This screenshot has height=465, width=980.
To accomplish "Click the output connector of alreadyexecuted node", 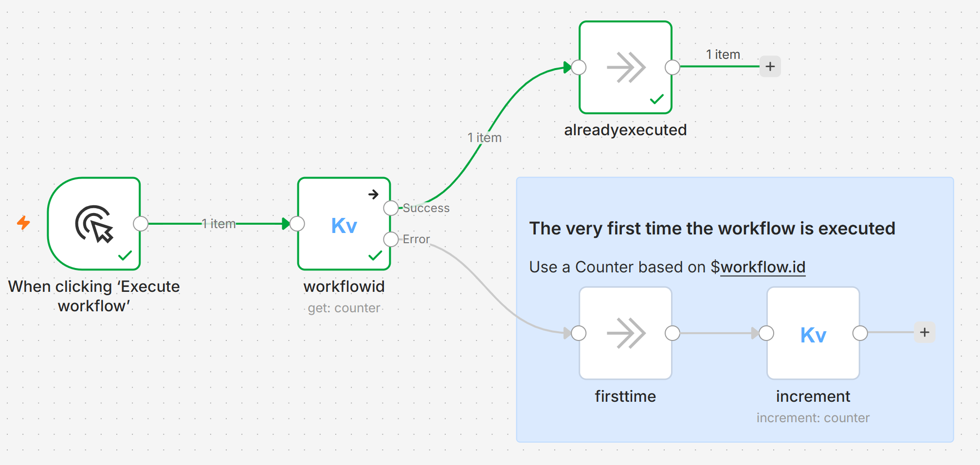I will [x=672, y=67].
